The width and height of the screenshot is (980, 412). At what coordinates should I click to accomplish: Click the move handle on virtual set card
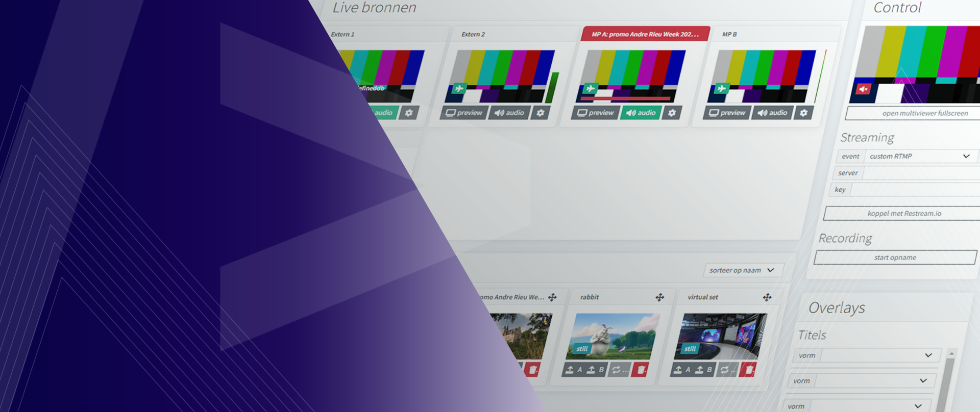767,297
